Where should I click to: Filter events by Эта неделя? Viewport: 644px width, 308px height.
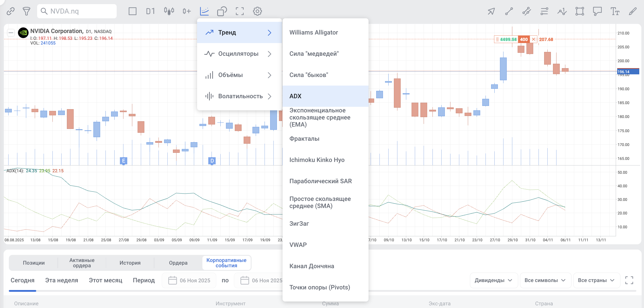(x=62, y=280)
